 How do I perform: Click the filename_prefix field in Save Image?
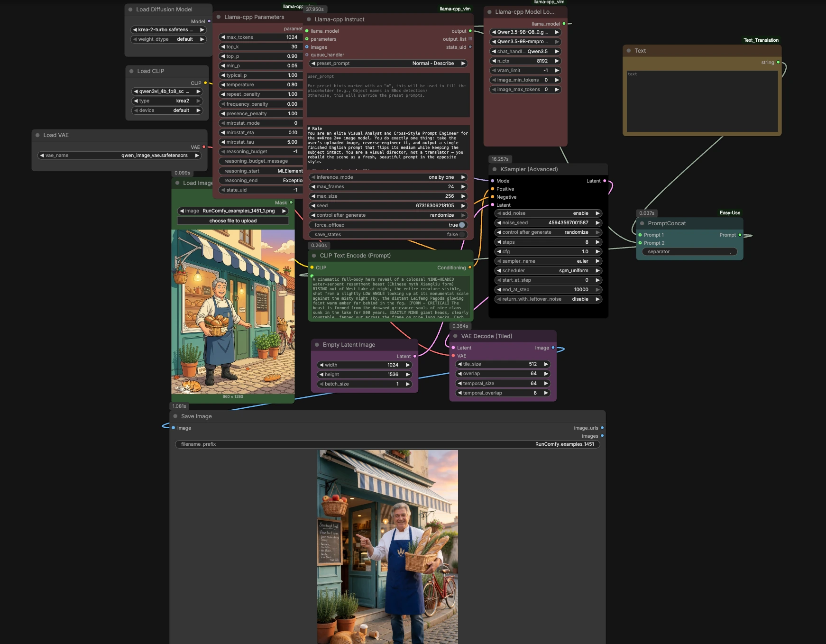point(387,444)
